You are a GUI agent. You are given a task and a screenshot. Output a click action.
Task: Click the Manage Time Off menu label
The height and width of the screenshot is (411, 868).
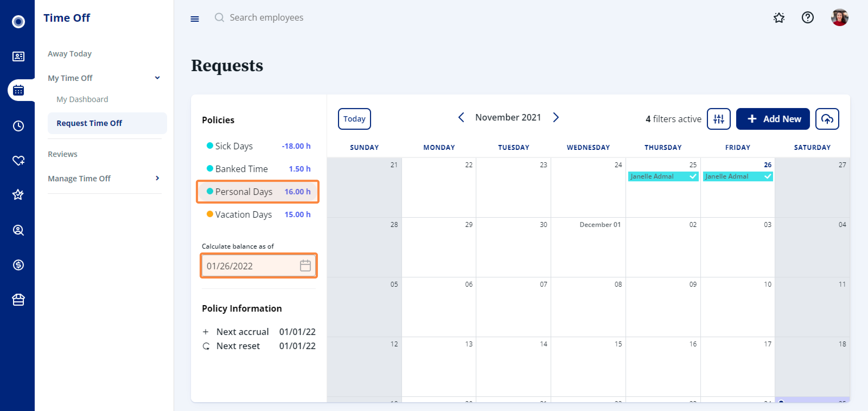click(x=79, y=178)
